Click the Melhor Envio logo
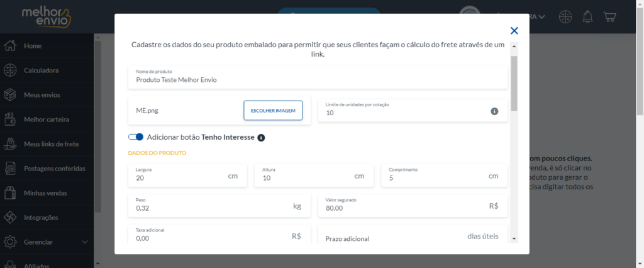The height and width of the screenshot is (268, 644). (47, 16)
